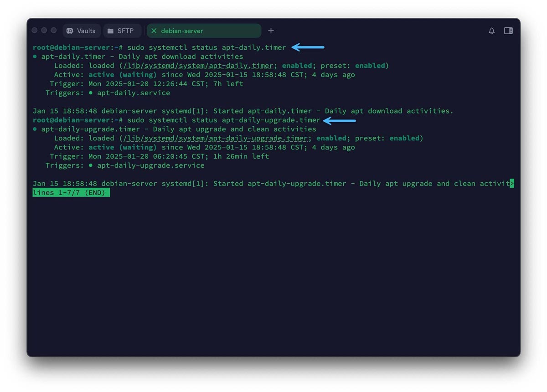Click the apt-daily-upgrade.service trigger entry
The height and width of the screenshot is (392, 547).
150,165
